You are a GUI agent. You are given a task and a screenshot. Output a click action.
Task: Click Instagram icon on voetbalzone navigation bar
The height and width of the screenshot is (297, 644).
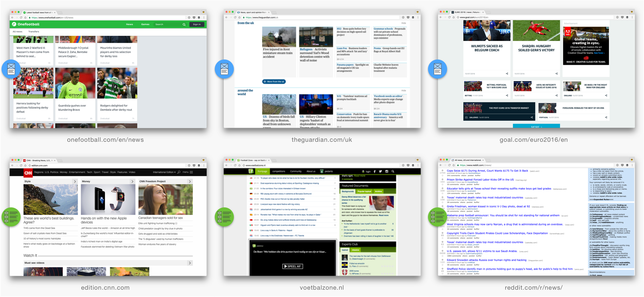[387, 172]
